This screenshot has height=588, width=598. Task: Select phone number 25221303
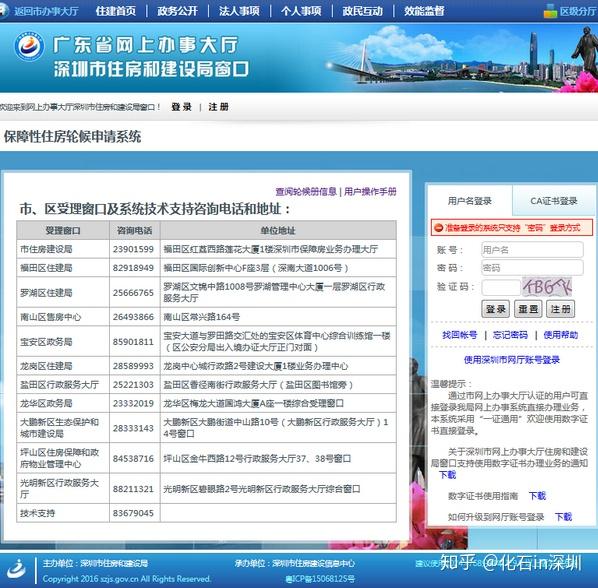tap(133, 384)
